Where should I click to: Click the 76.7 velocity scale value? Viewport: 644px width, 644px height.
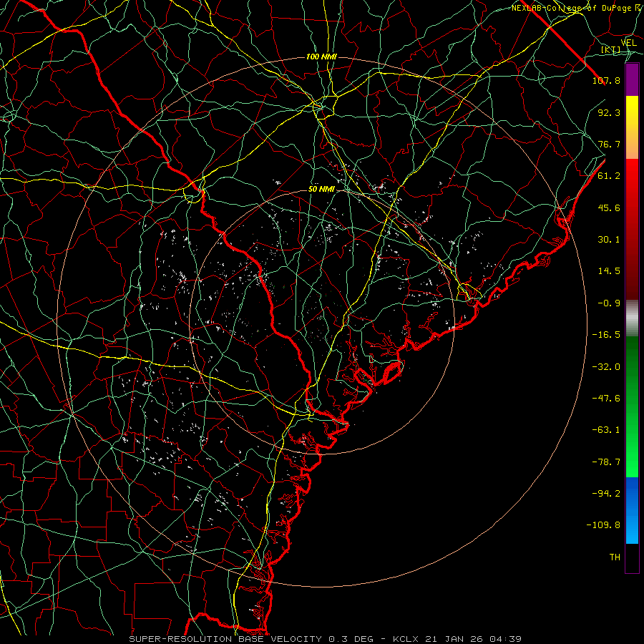tap(609, 144)
